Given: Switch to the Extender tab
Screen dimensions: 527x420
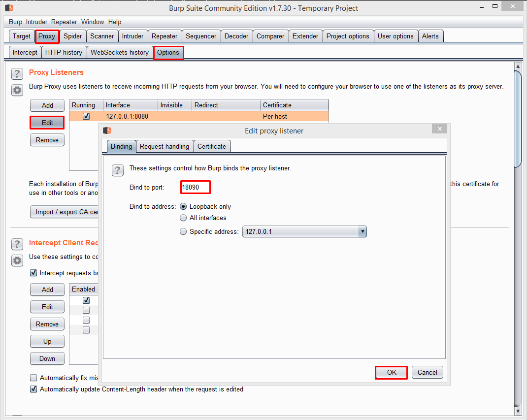Looking at the screenshot, I should [305, 36].
